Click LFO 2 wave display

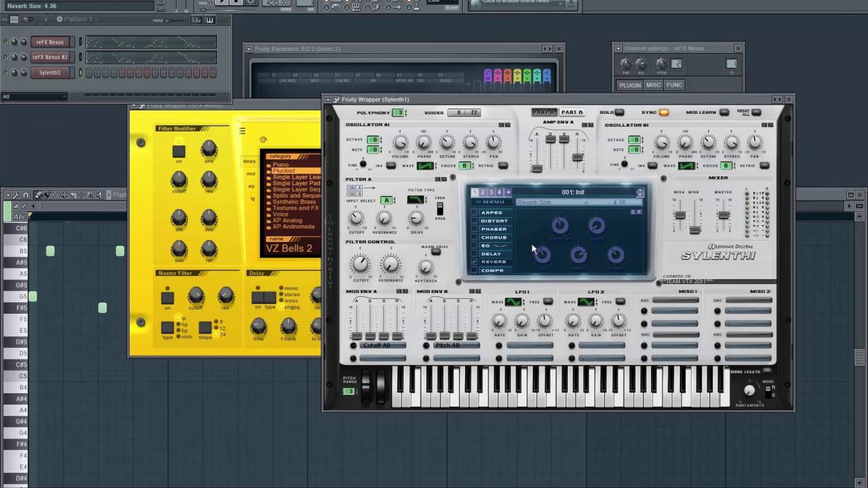coord(587,302)
